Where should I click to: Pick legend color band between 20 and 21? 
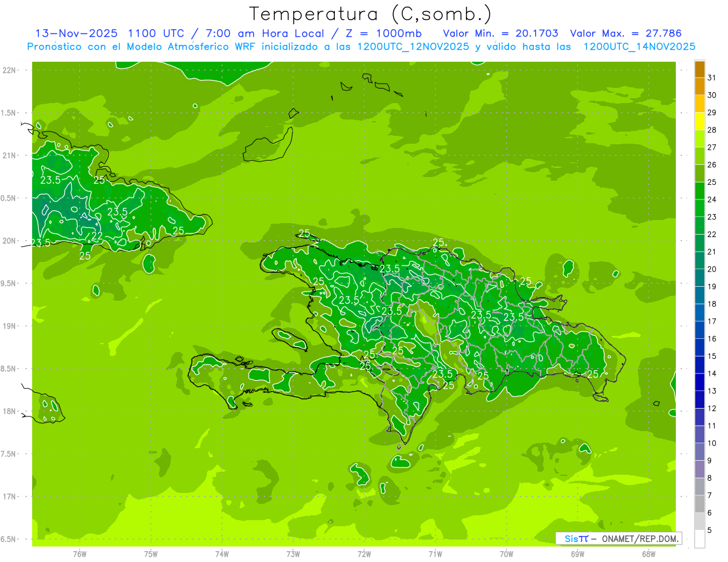click(x=699, y=261)
